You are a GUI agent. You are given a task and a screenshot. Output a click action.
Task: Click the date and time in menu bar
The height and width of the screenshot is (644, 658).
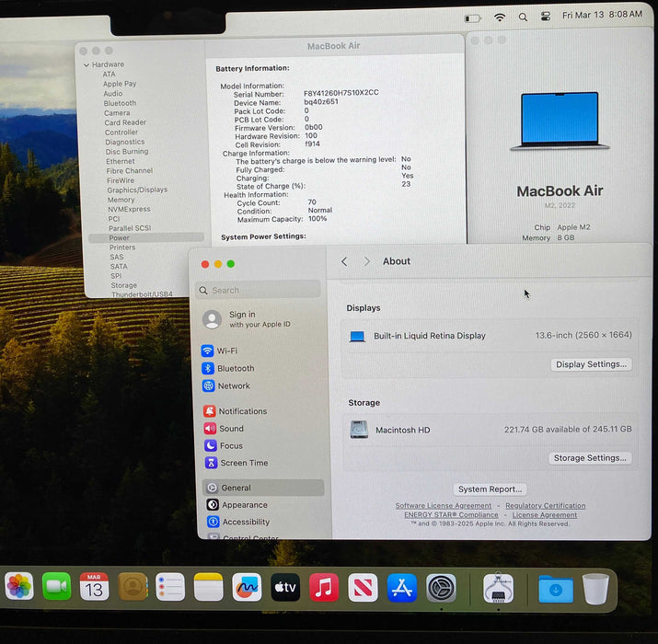(x=602, y=15)
